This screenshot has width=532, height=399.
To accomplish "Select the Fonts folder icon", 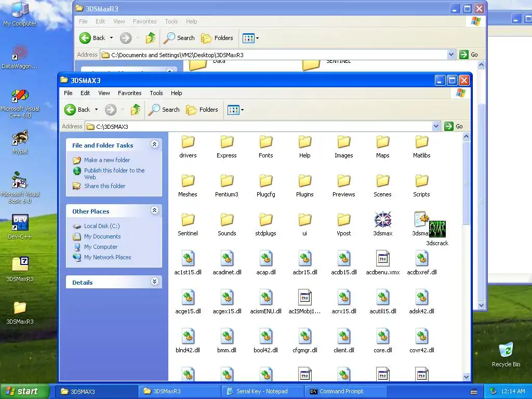I will pos(265,142).
